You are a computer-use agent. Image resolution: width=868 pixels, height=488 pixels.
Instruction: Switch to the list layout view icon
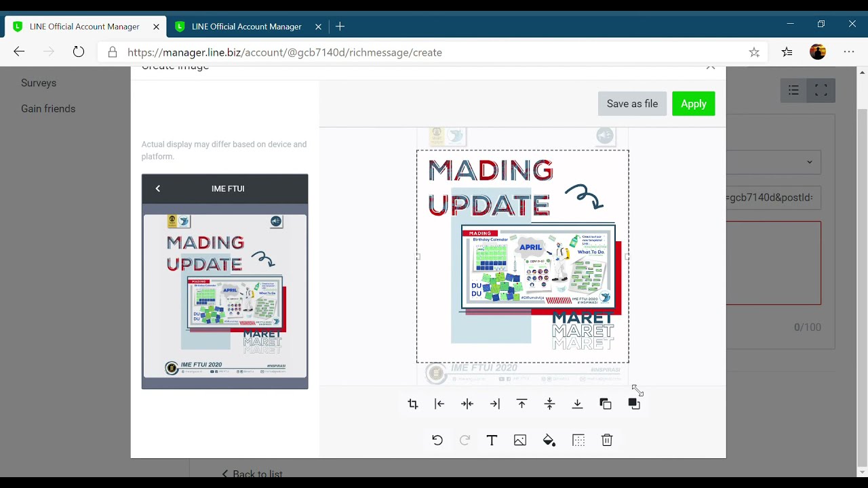click(793, 91)
